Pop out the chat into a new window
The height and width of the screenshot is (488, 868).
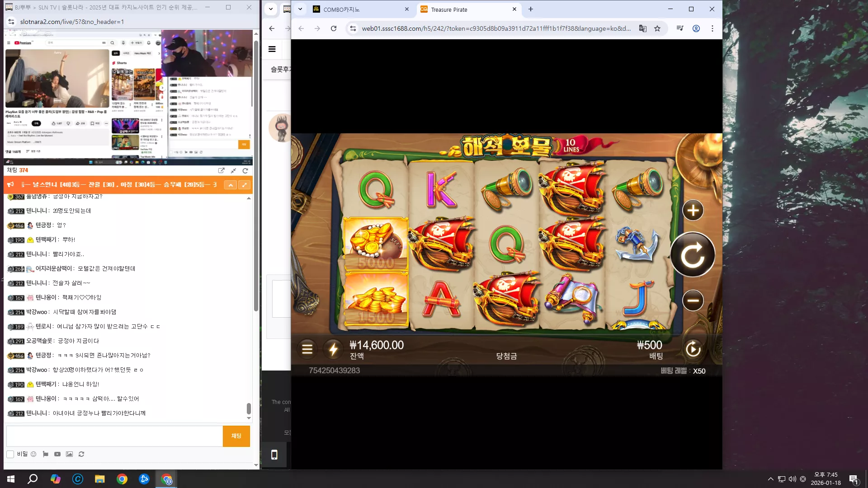point(221,170)
